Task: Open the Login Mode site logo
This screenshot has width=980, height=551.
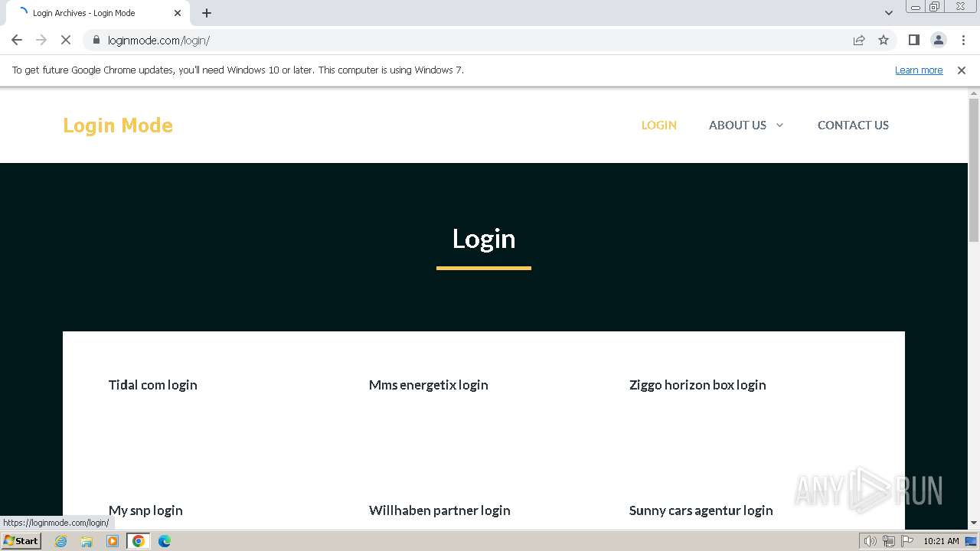Action: [x=118, y=125]
